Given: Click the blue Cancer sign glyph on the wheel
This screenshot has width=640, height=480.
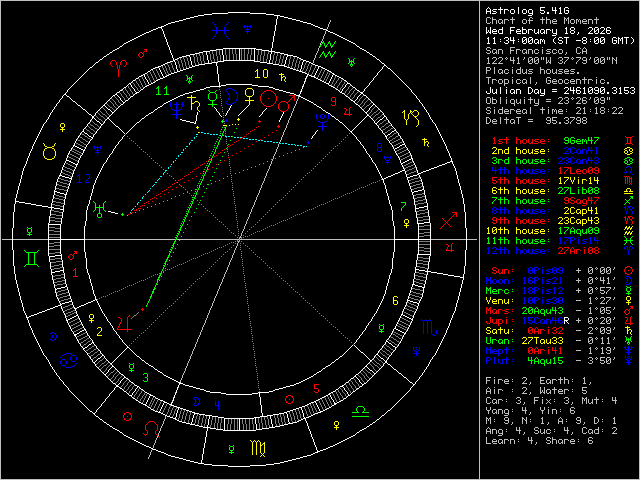Looking at the screenshot, I should coord(68,361).
